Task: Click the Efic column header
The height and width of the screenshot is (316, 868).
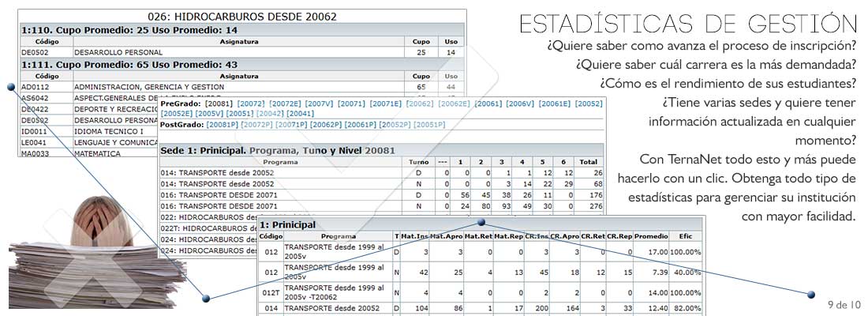Action: (683, 236)
